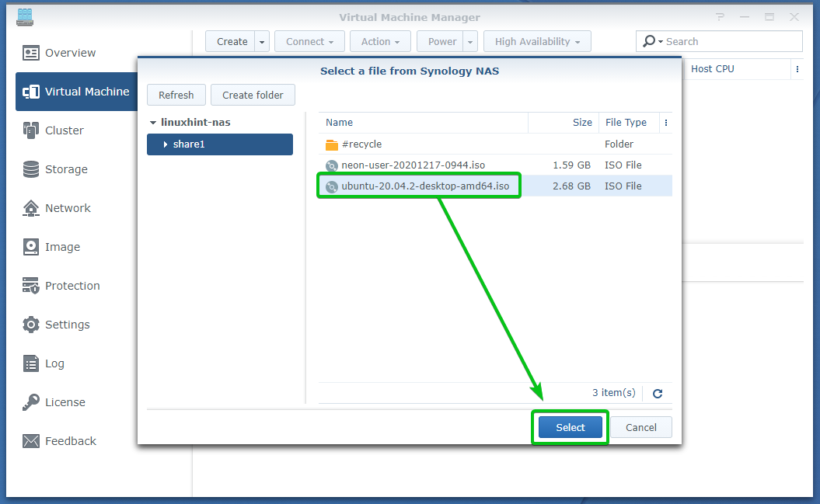Click the search magnifier icon
The width and height of the screenshot is (820, 504).
coord(649,41)
